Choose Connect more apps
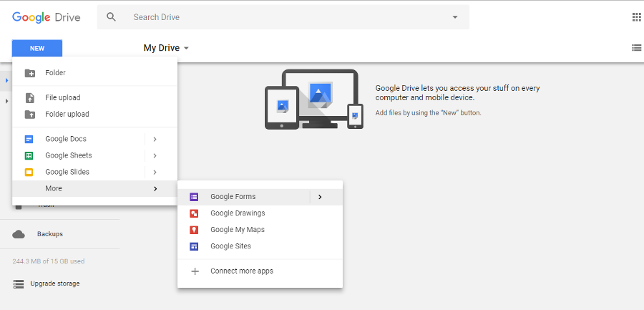 (260, 271)
